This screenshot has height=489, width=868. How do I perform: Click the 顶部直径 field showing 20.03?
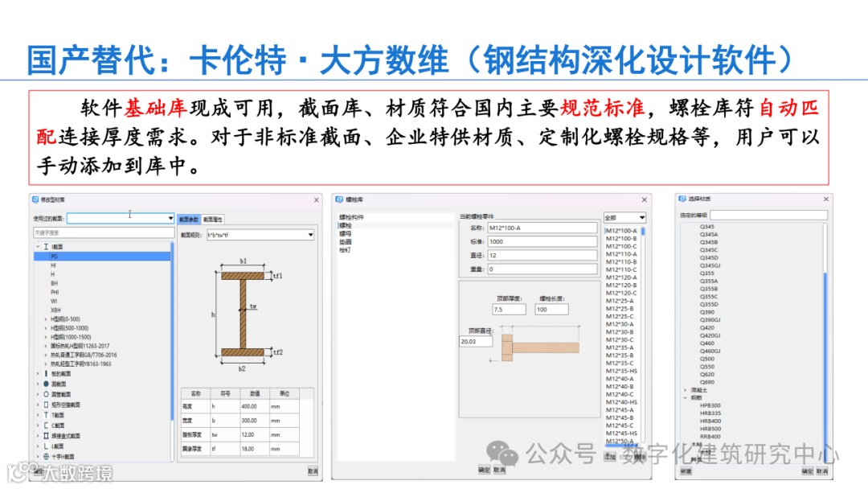(476, 341)
